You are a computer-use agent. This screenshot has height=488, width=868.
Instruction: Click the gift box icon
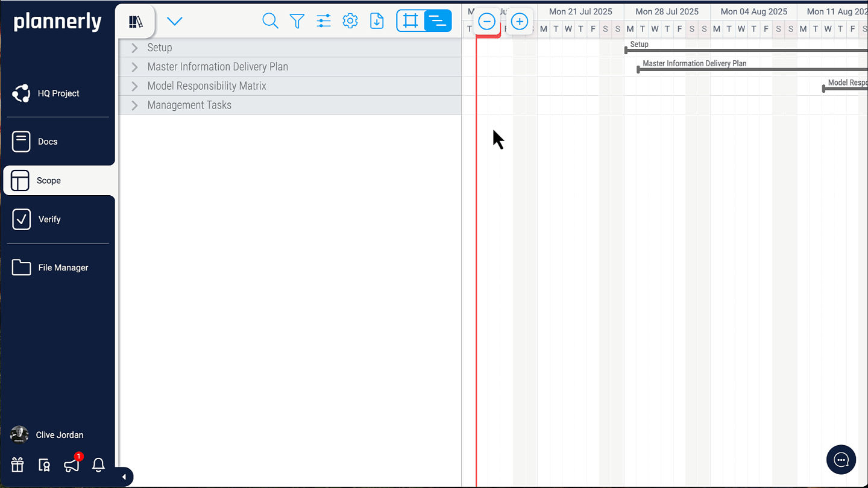click(17, 465)
